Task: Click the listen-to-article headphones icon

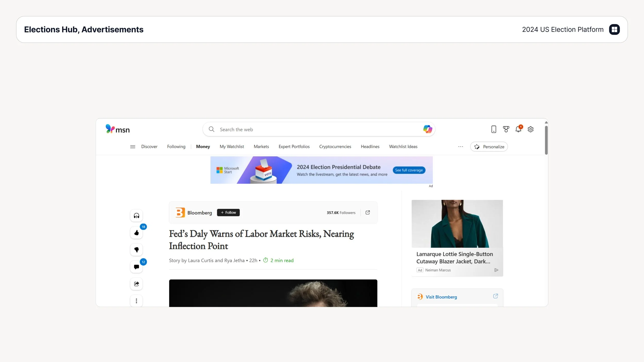Action: (x=136, y=216)
